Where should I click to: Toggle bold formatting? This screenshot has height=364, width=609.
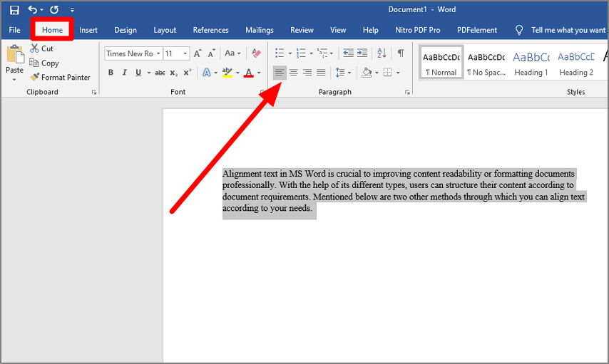(111, 73)
